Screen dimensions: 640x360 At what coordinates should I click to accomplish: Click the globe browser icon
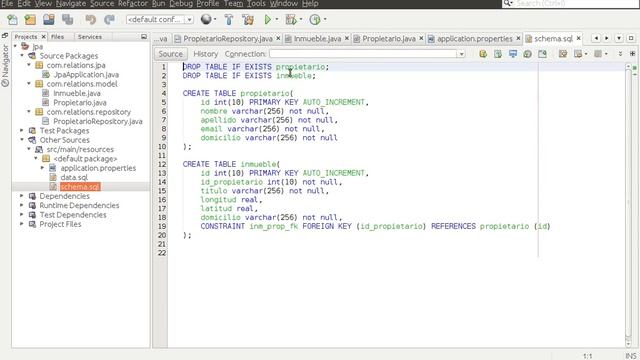coord(206,19)
